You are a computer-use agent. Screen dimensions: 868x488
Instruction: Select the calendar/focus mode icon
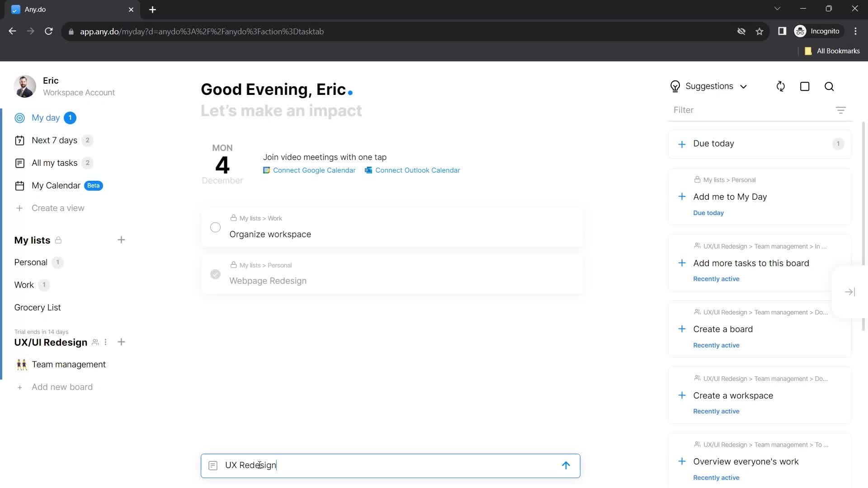point(805,86)
